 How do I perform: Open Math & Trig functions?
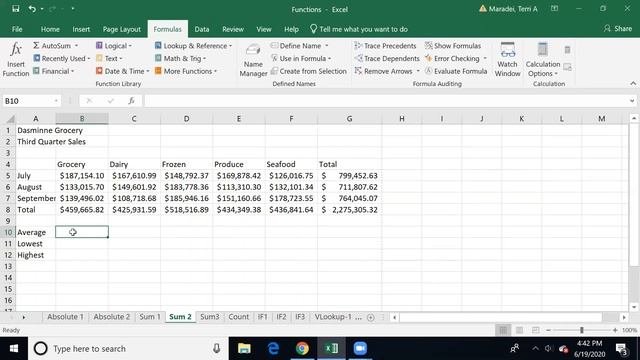pos(180,58)
